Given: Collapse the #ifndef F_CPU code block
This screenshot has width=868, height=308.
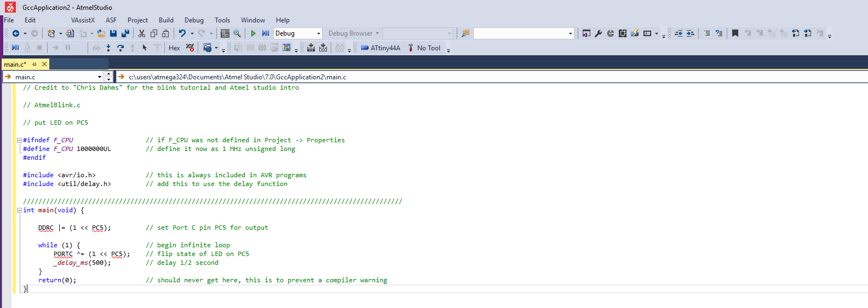Looking at the screenshot, I should tap(19, 140).
